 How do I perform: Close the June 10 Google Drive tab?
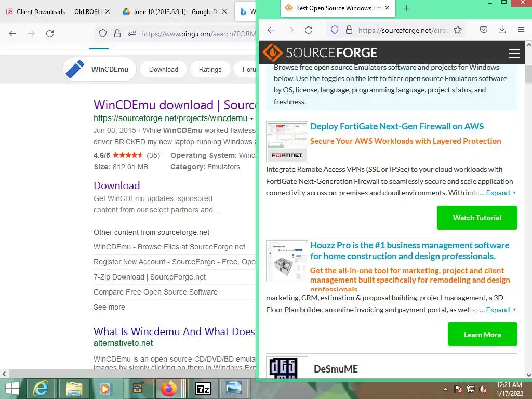[224, 11]
